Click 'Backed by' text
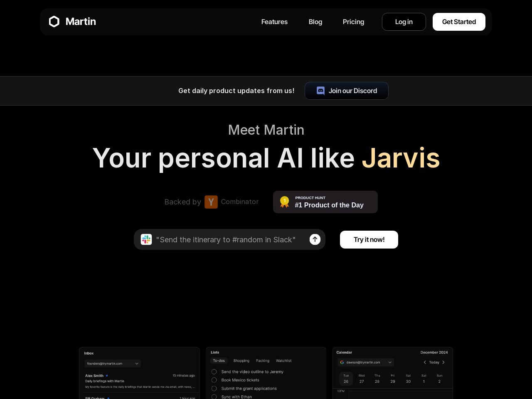This screenshot has width=532, height=399. coord(182,202)
